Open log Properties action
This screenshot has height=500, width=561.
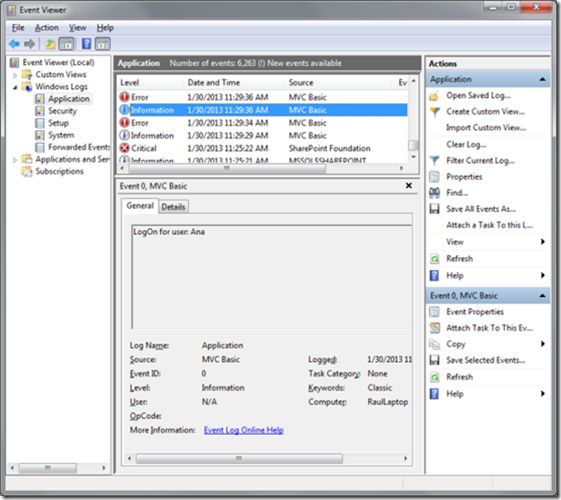pos(464,177)
